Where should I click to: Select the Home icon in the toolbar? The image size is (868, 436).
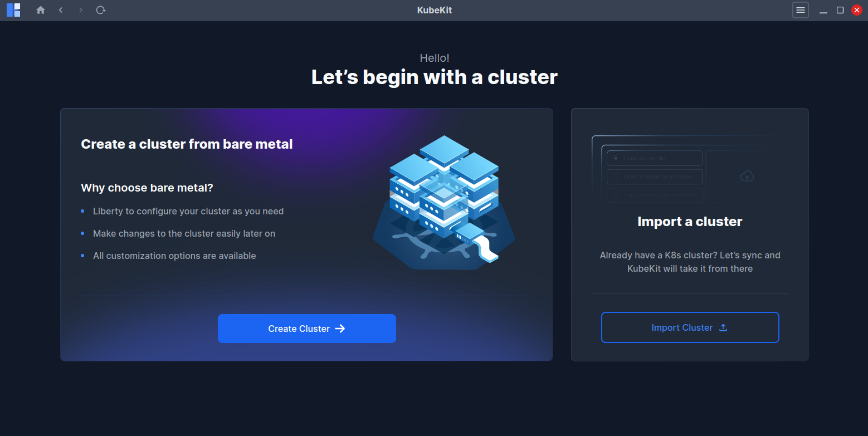(x=40, y=9)
